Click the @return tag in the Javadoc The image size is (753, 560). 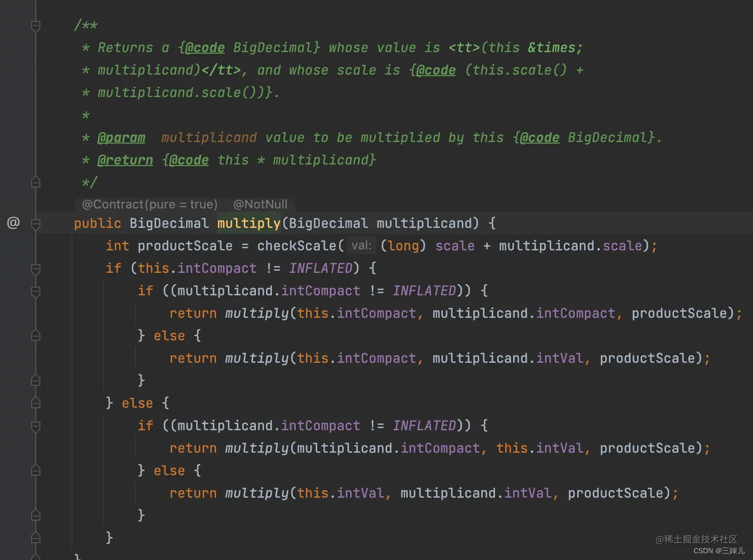tap(125, 160)
